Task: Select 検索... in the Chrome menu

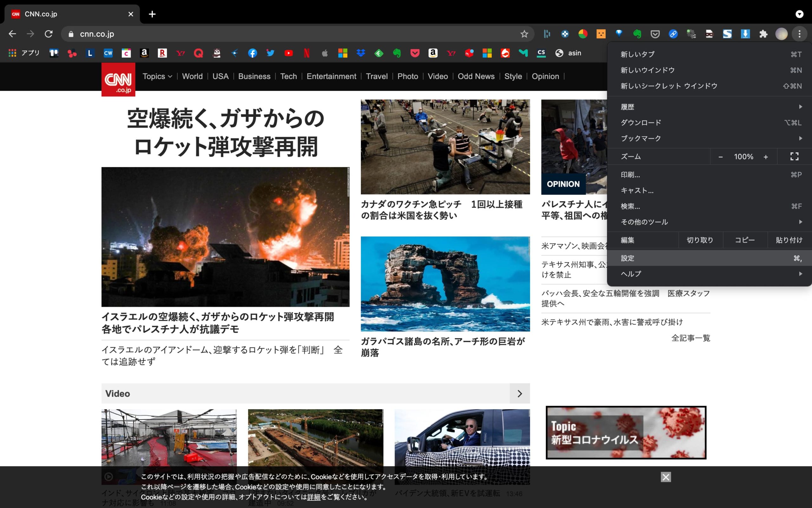Action: pos(709,206)
